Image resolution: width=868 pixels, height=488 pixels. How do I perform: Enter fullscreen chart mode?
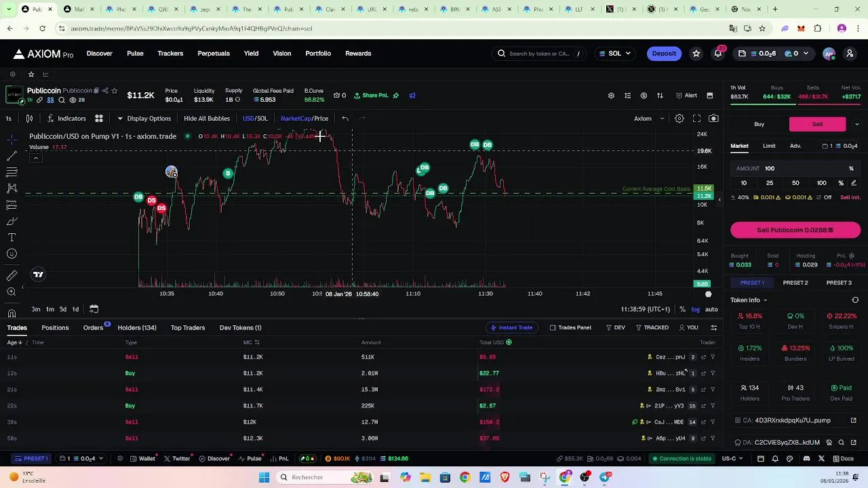coord(696,119)
